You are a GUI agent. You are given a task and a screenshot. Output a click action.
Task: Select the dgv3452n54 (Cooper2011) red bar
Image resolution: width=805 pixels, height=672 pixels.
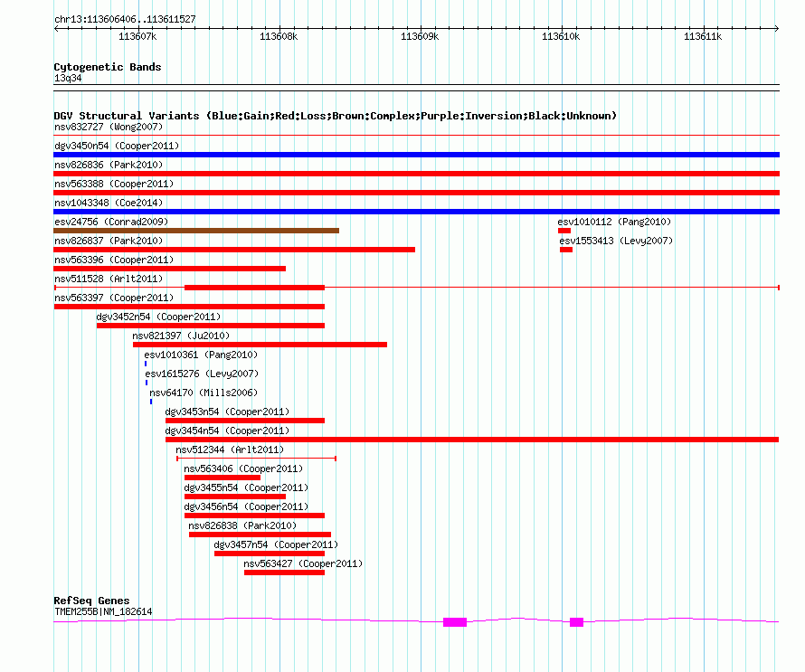point(211,326)
